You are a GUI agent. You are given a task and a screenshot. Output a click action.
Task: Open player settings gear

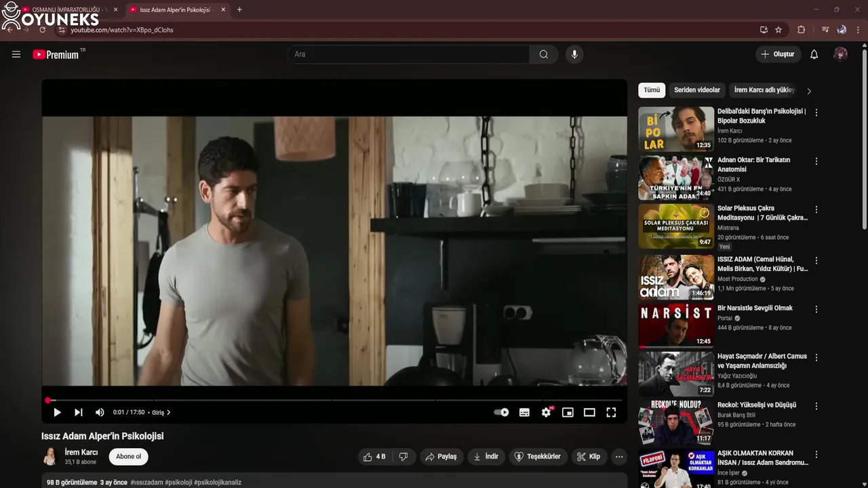(x=546, y=412)
